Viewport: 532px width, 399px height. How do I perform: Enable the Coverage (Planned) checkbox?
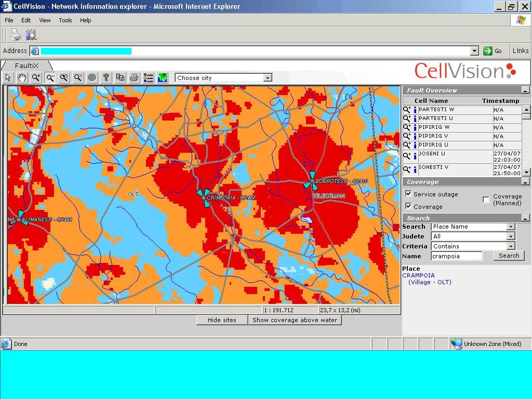pyautogui.click(x=486, y=199)
